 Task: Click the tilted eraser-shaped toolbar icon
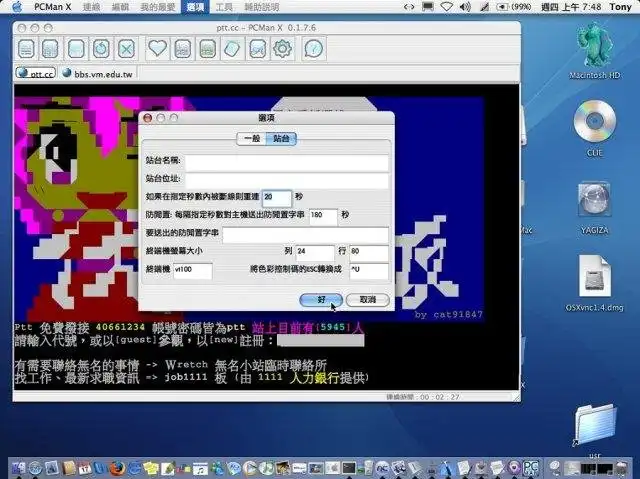[x=232, y=49]
